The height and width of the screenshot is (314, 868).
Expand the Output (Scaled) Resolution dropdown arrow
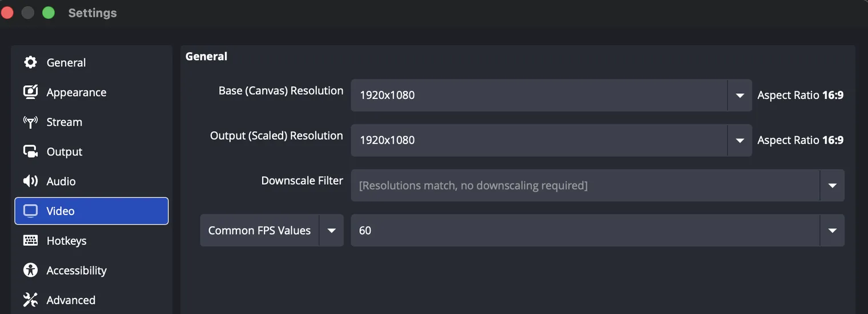tap(740, 140)
